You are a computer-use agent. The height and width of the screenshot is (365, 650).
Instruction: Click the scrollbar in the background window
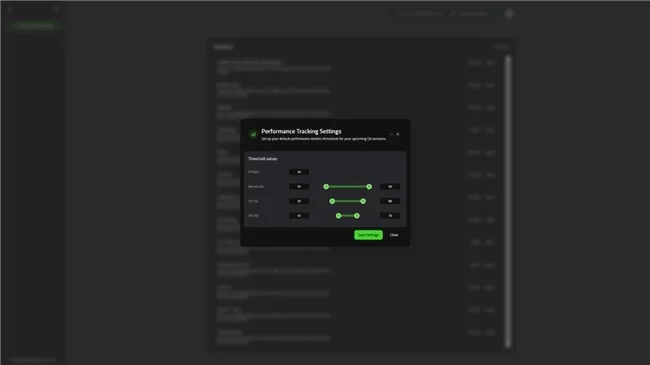click(x=508, y=201)
